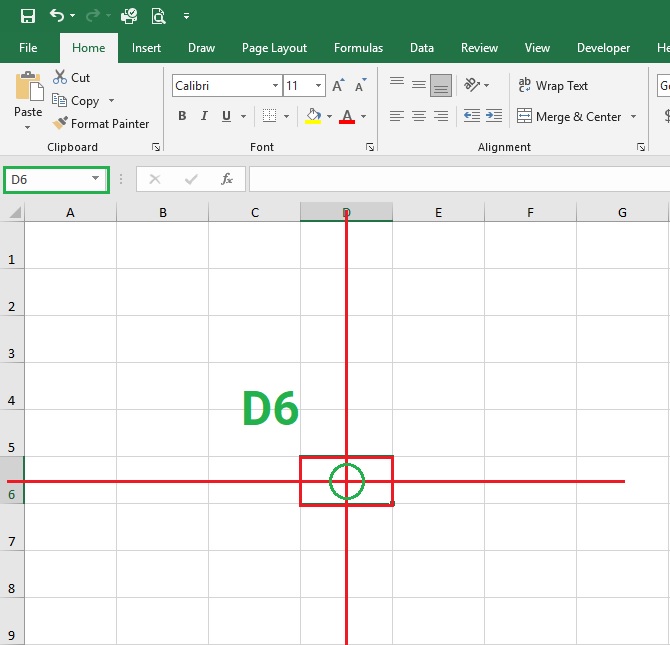Select column B header

click(162, 212)
